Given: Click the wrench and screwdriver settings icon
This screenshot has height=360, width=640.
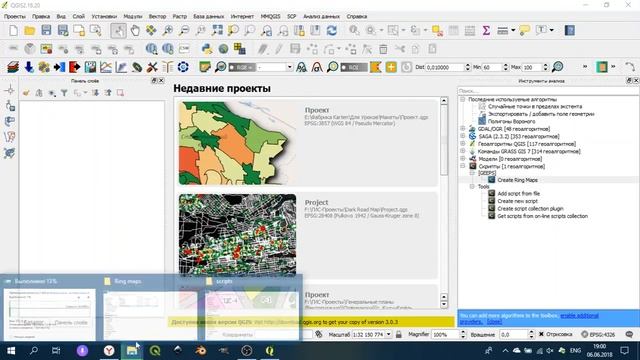Looking at the screenshot, I should [x=152, y=67].
